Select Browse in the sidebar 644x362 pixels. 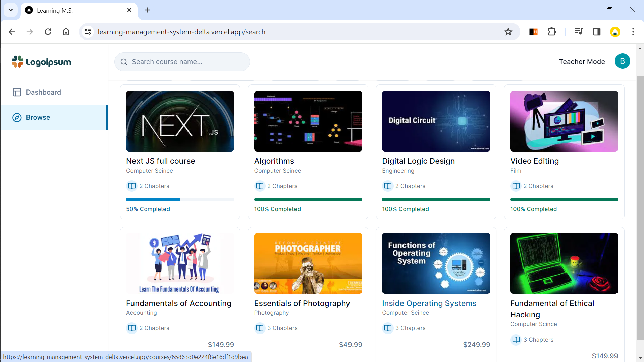(38, 117)
